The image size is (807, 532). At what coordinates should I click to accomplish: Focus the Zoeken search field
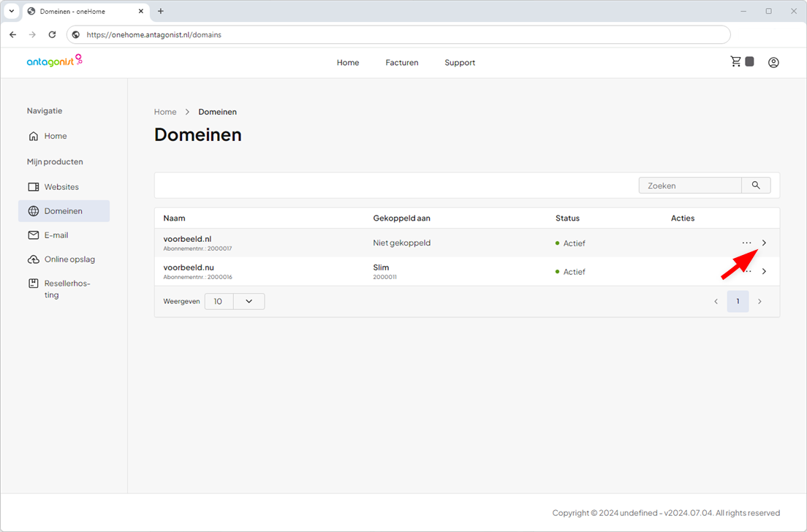tap(689, 185)
